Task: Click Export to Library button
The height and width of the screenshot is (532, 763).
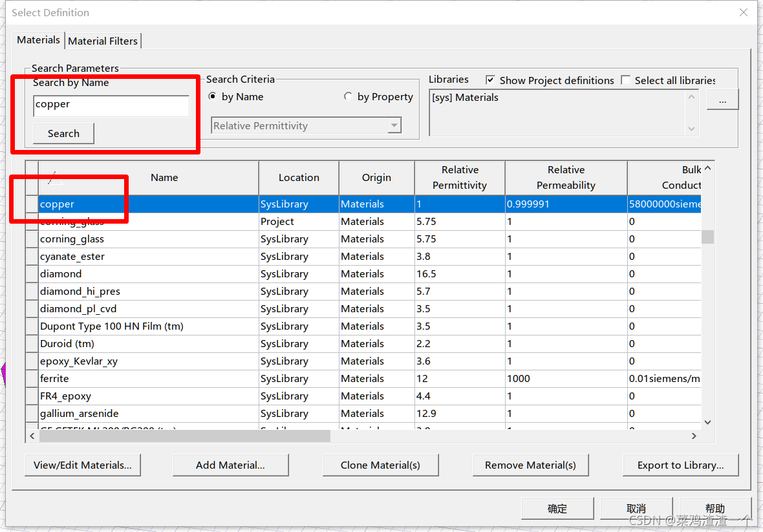Action: [681, 465]
